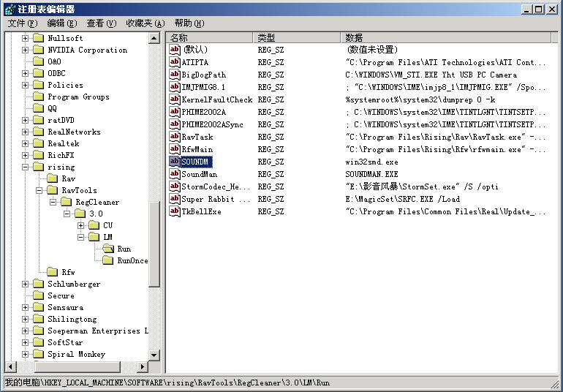
Task: Collapse the LM key
Action: point(80,237)
